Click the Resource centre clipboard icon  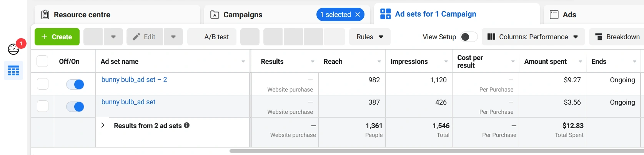pos(45,15)
